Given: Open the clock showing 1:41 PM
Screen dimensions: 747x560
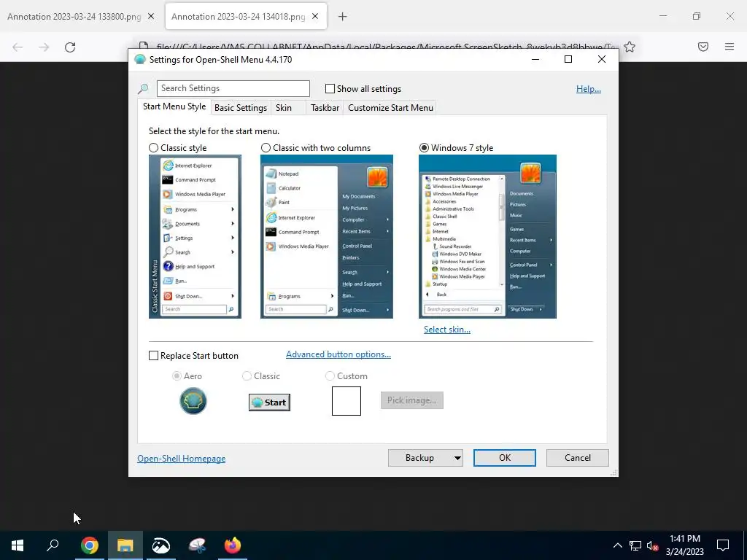Looking at the screenshot, I should (684, 545).
